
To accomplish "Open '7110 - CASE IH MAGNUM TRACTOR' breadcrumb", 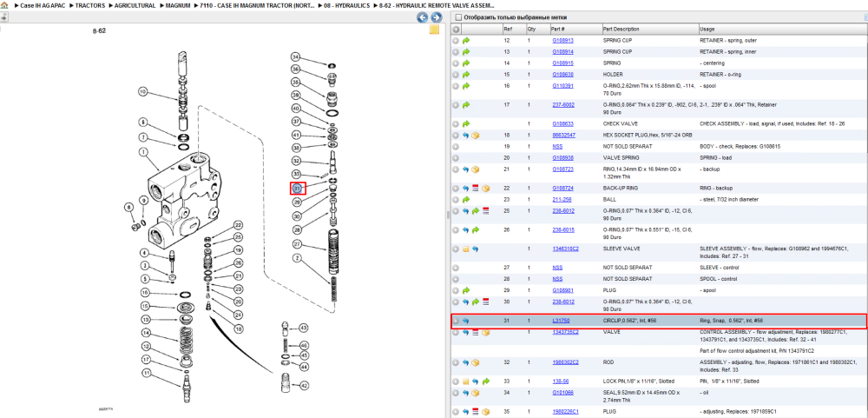I will pos(257,5).
